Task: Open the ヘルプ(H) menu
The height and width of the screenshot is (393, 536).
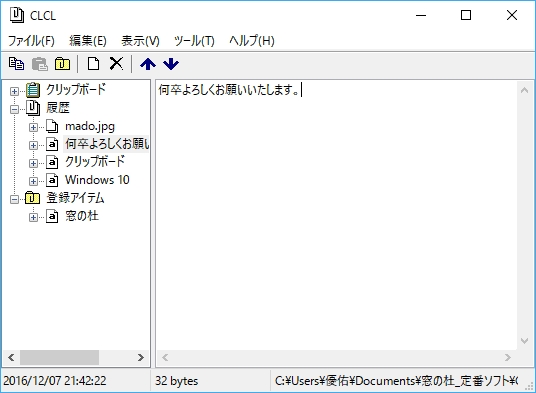Action: 252,41
